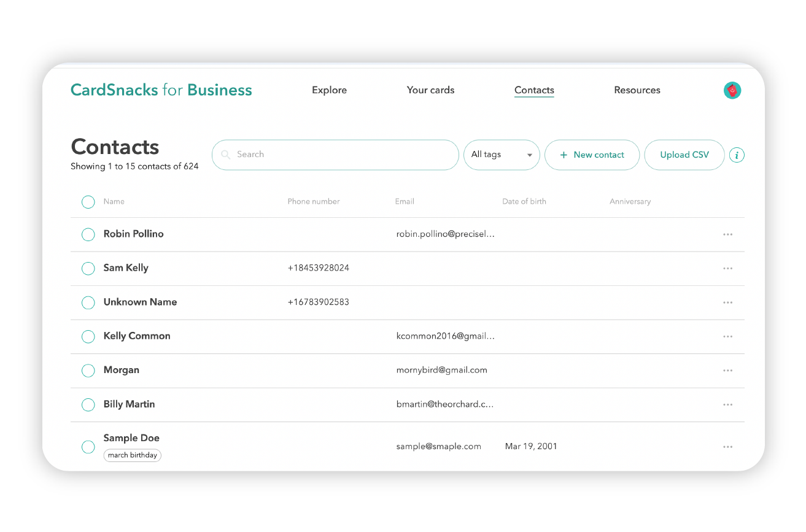Expand the All tags dropdown

click(501, 155)
